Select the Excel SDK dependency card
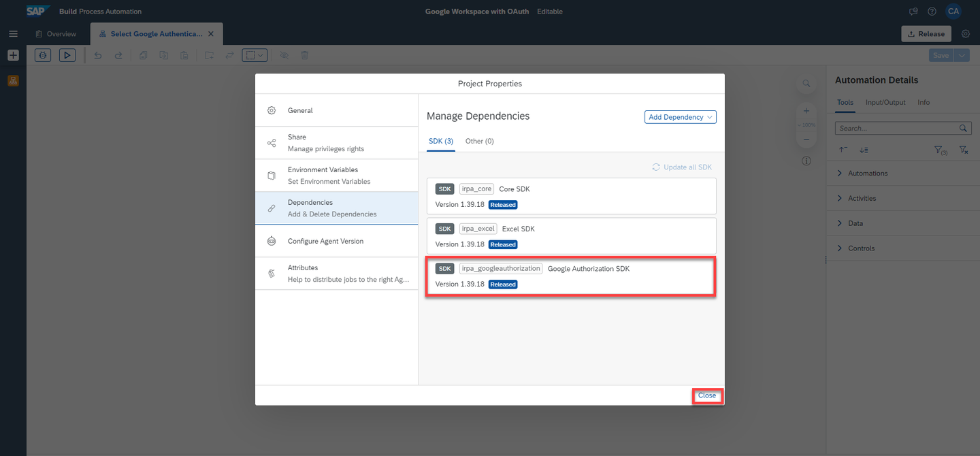The width and height of the screenshot is (980, 456). coord(572,236)
